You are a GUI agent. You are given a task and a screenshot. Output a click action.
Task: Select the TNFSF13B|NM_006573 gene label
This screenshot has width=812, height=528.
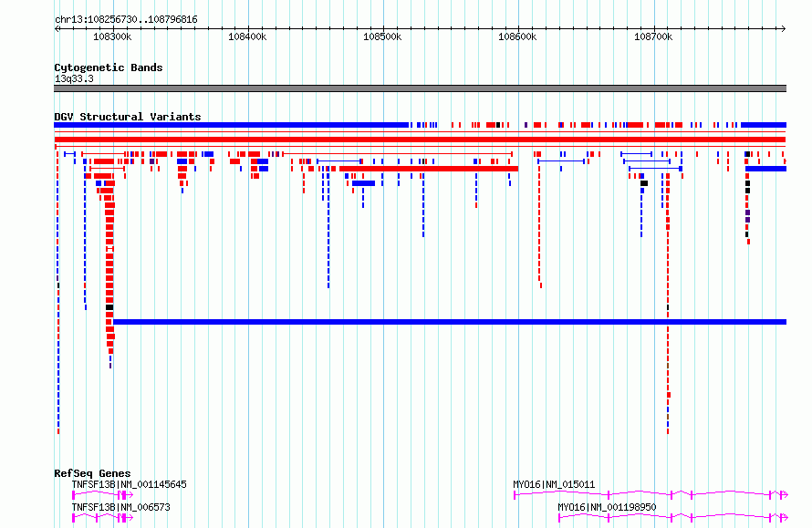pos(120,507)
